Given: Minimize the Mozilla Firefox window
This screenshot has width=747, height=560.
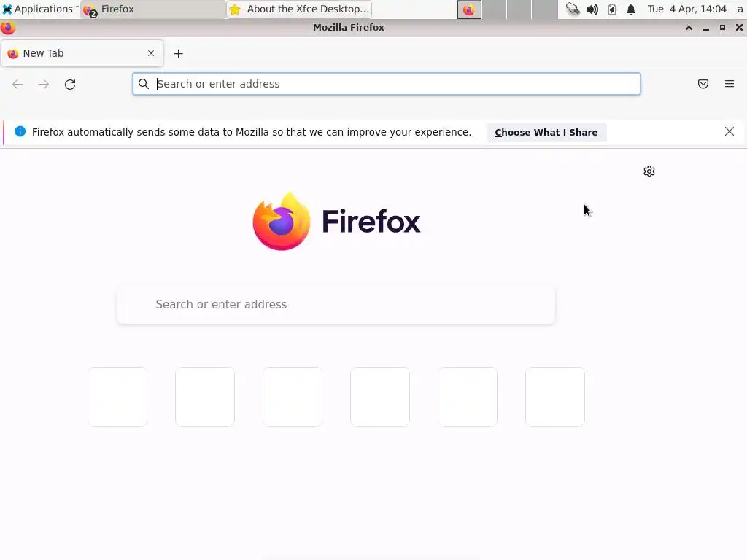Looking at the screenshot, I should (x=705, y=28).
